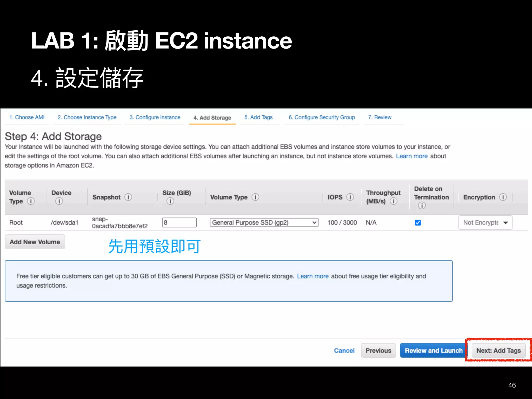Proceed with Next: Add Tags button

(498, 350)
